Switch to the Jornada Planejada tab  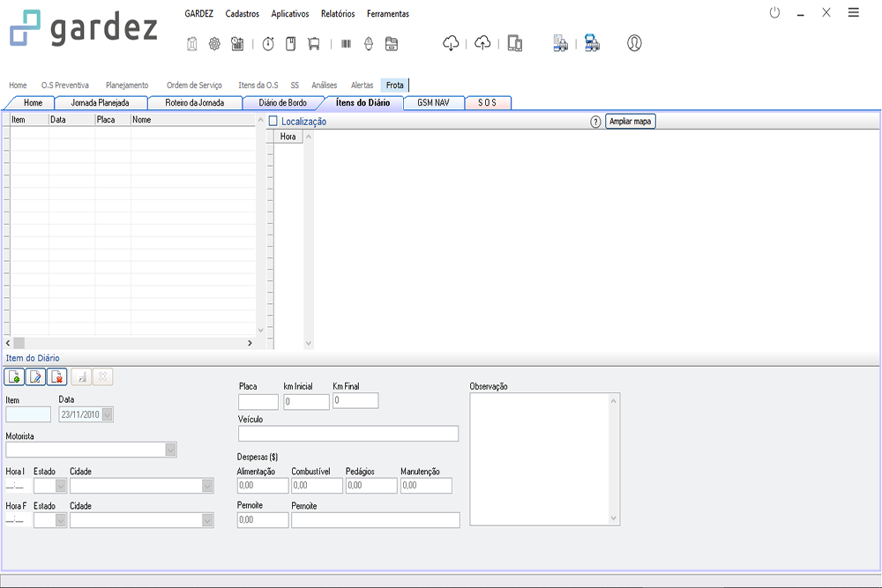(101, 103)
